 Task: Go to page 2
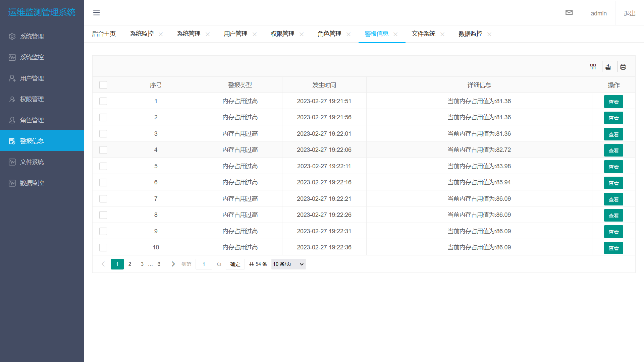click(x=130, y=264)
